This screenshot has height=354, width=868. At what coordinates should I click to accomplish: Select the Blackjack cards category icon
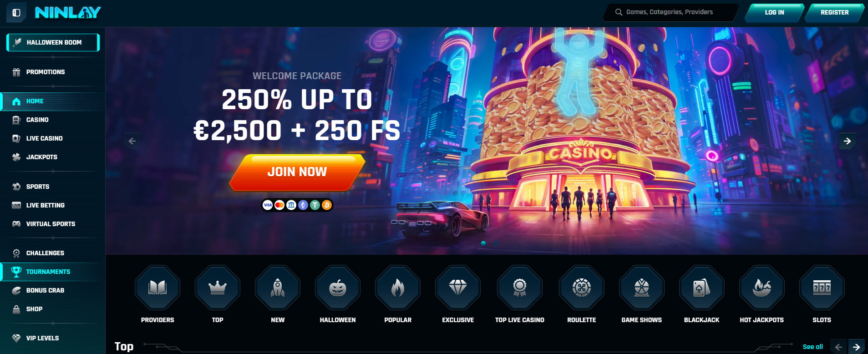point(702,288)
